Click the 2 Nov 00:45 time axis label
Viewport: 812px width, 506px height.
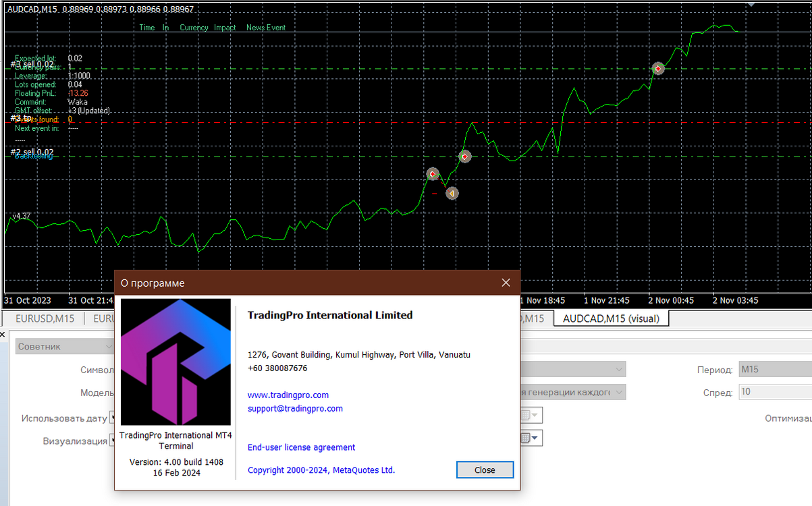[x=672, y=300]
